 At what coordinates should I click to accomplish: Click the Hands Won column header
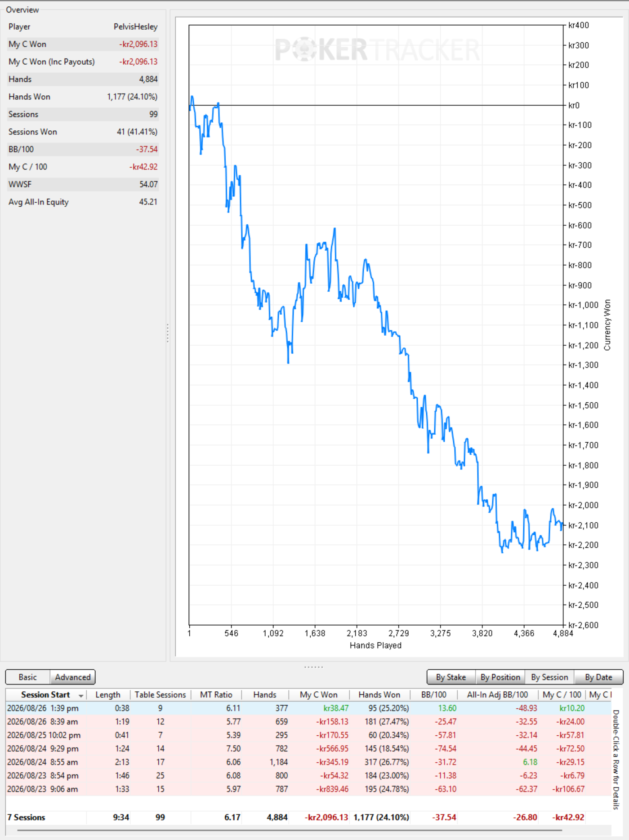coord(379,695)
